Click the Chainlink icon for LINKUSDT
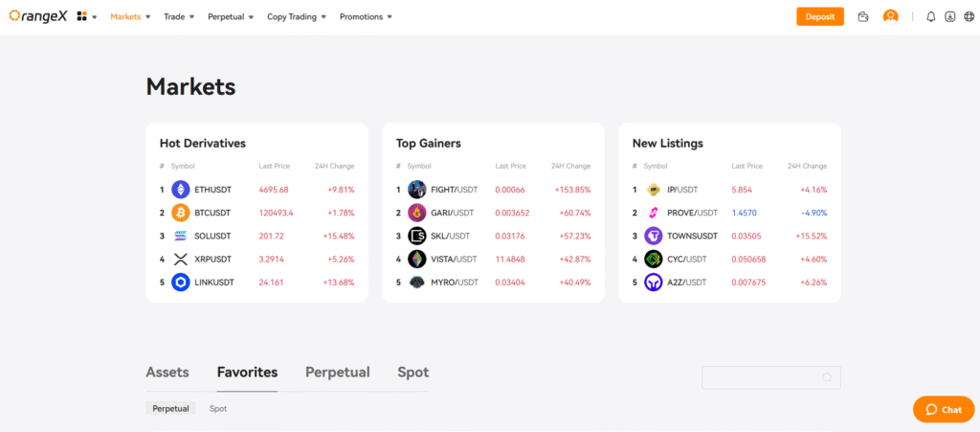 [x=180, y=283]
